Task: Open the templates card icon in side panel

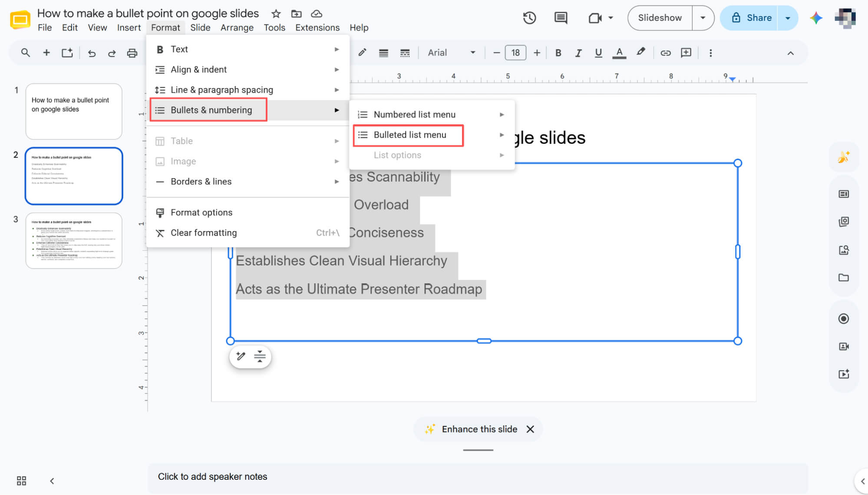Action: (844, 194)
